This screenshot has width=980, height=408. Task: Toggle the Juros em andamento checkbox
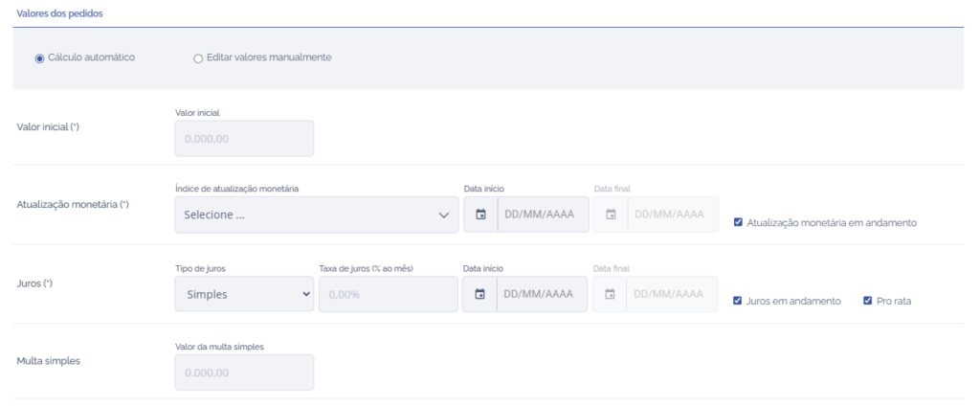click(x=738, y=301)
